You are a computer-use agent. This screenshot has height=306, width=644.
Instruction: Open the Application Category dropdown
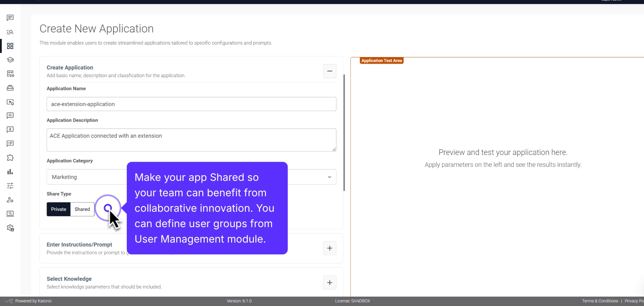pyautogui.click(x=329, y=177)
